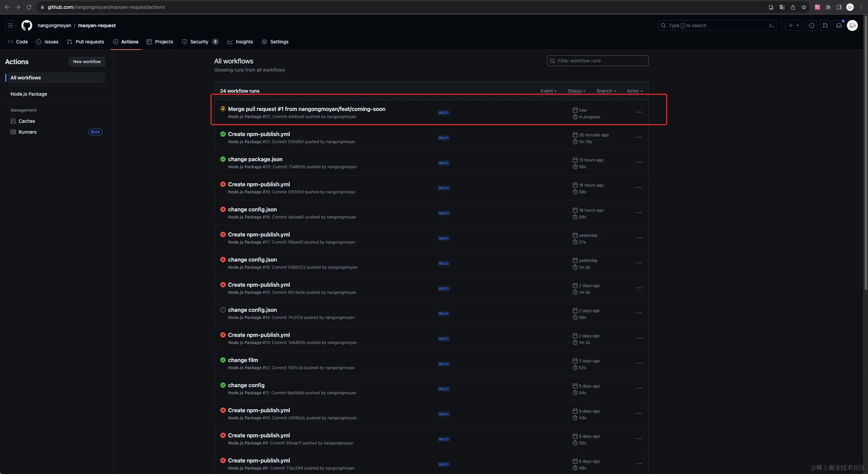Screen dimensions: 868x474
Task: Open the hamburger navigation menu
Action: [11, 25]
